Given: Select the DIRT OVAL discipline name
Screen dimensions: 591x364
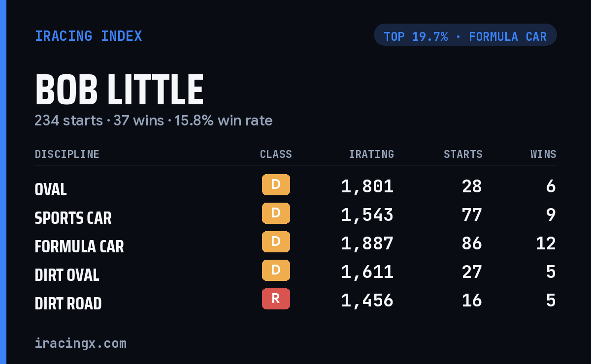Looking at the screenshot, I should [67, 274].
